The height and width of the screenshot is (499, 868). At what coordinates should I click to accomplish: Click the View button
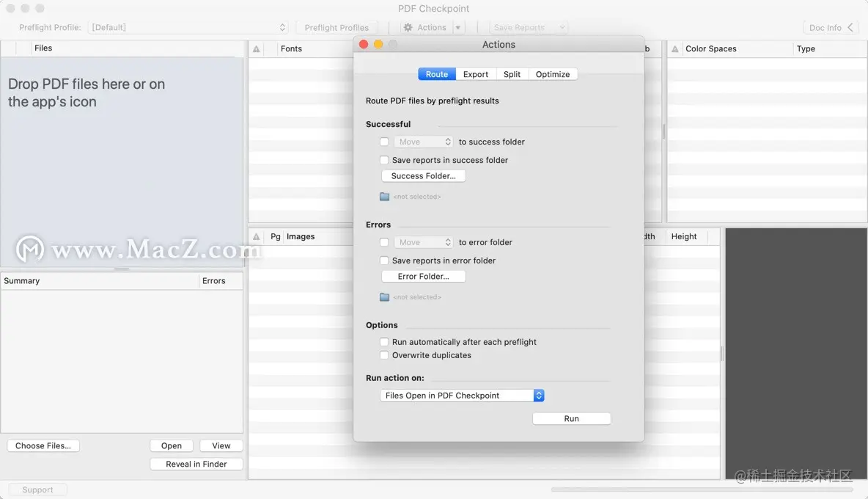221,446
